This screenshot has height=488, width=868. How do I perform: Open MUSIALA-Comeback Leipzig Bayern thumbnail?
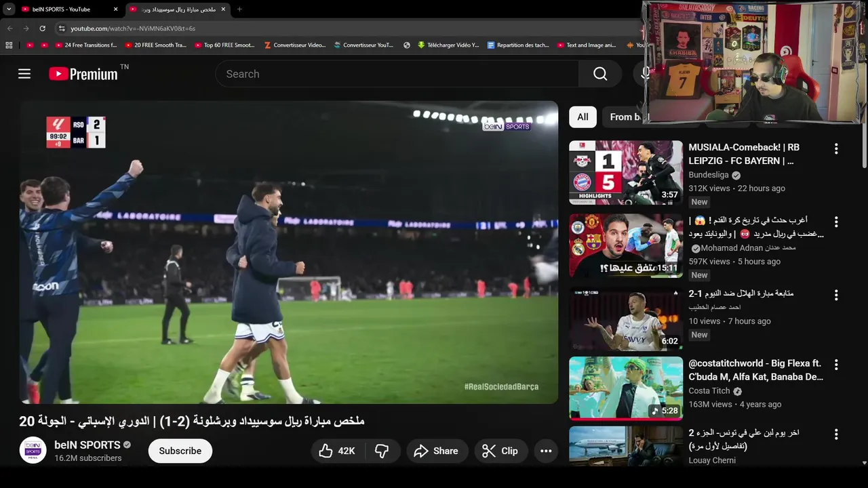[626, 172]
